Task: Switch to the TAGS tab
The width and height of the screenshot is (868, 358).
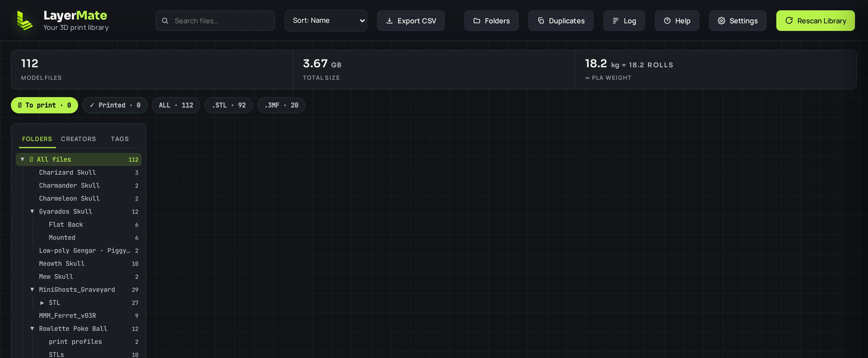Action: (120, 139)
